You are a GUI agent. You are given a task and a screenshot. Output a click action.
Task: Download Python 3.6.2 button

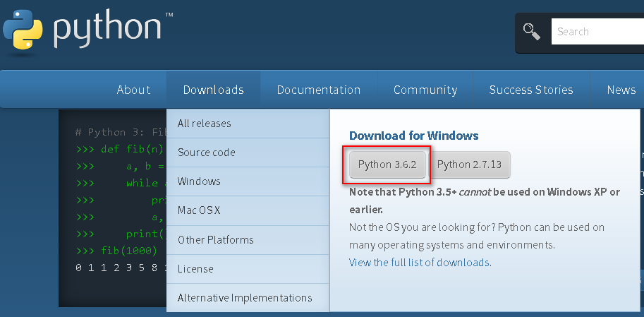(387, 165)
